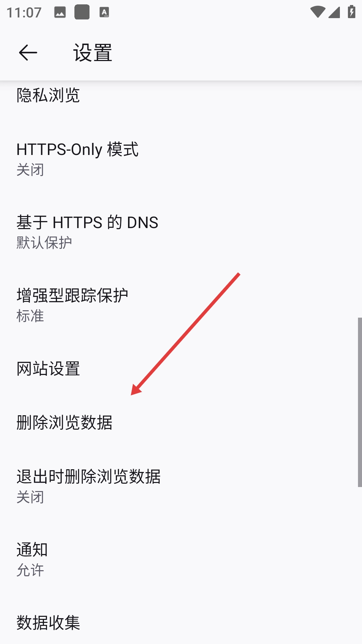Tap the clock showing 11:07
Image resolution: width=362 pixels, height=644 pixels.
coord(24,13)
